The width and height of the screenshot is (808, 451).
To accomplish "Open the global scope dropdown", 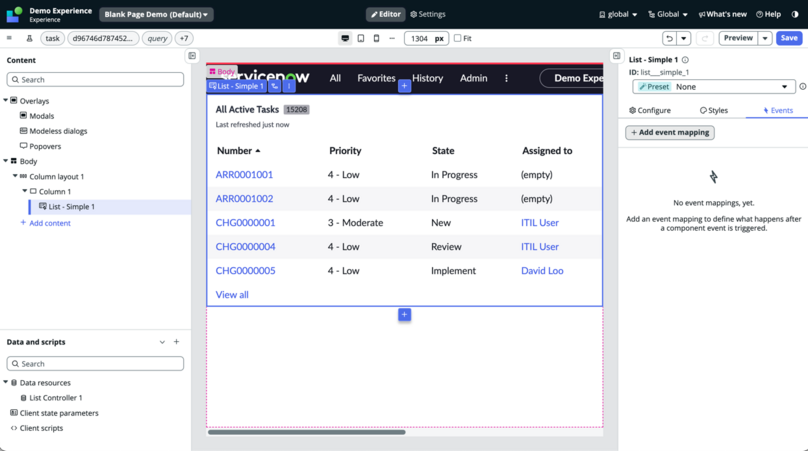I will [x=618, y=14].
